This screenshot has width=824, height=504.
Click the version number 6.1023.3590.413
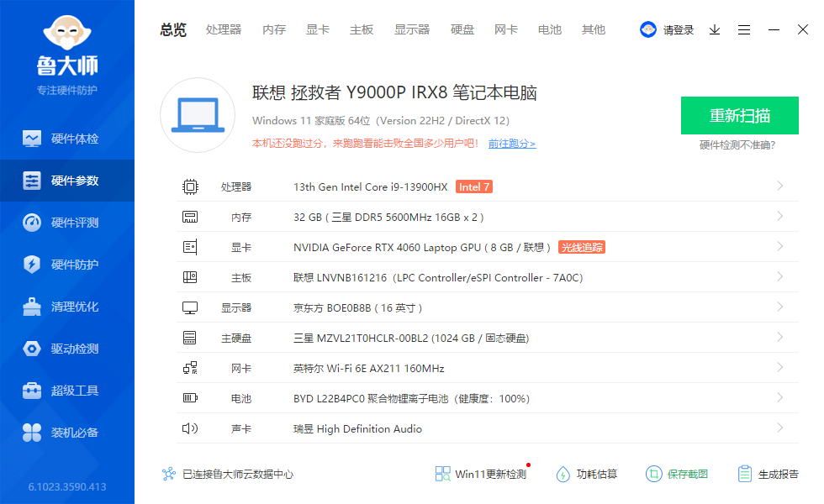coord(67,486)
